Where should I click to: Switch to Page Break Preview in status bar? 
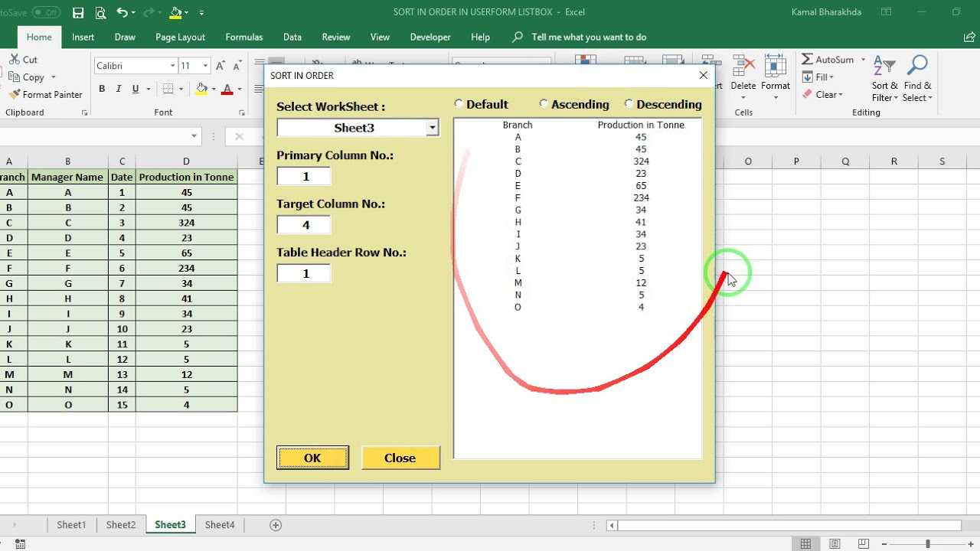[865, 543]
